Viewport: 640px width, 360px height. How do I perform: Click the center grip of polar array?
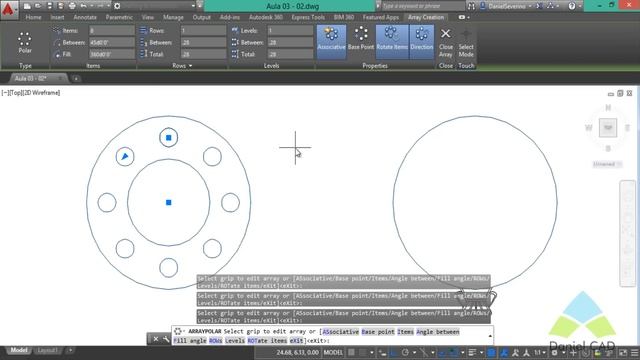pos(169,202)
